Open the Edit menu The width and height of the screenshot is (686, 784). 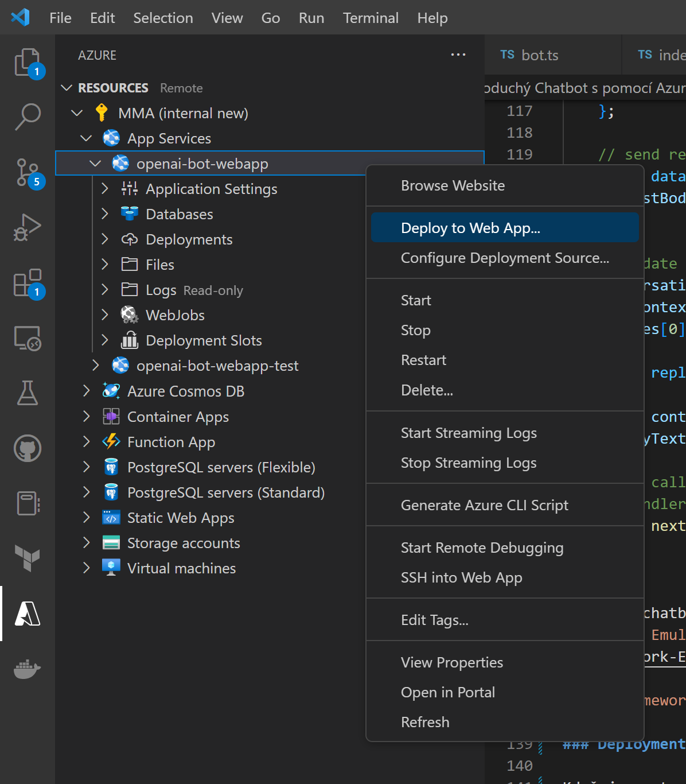click(103, 18)
